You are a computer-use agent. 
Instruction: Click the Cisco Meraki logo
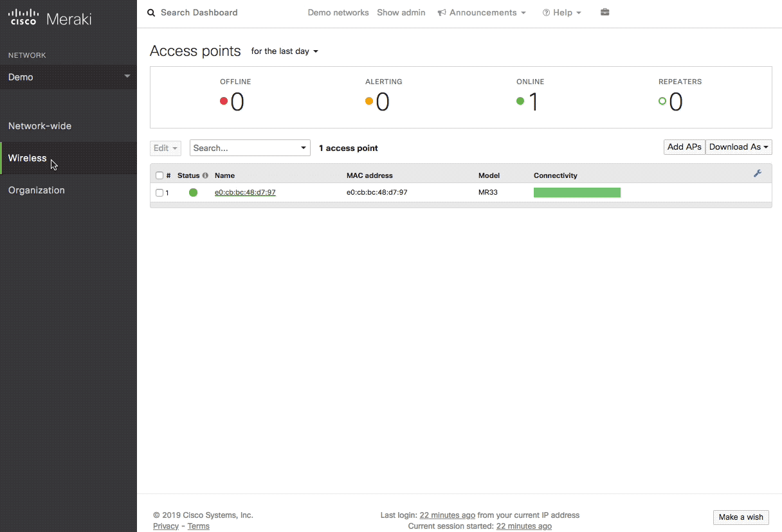(x=50, y=18)
